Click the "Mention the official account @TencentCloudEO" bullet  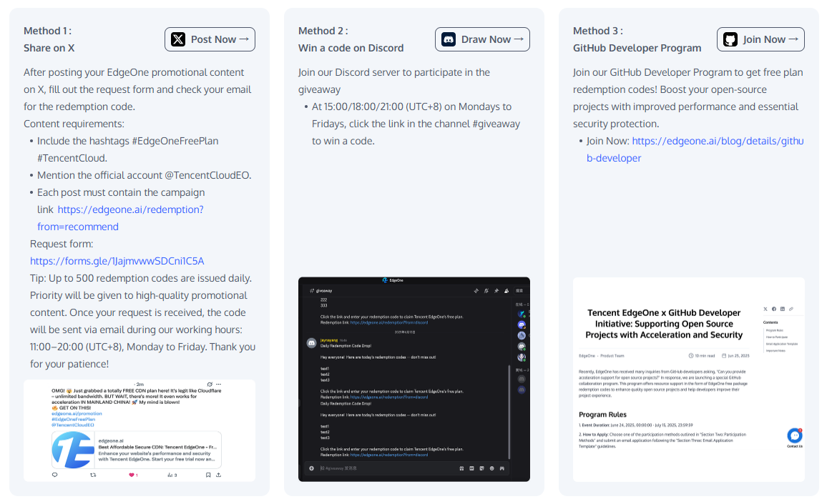click(x=144, y=176)
